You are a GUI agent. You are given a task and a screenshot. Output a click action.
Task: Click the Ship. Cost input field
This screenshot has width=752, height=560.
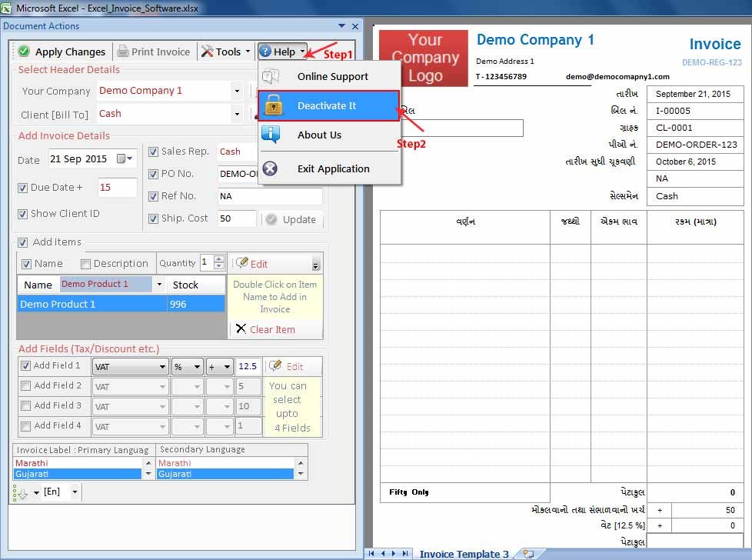(x=237, y=218)
